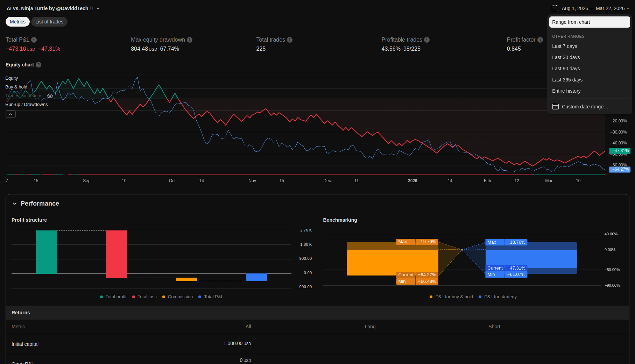Select Last 30 days range option
The width and height of the screenshot is (635, 364).
click(x=566, y=57)
